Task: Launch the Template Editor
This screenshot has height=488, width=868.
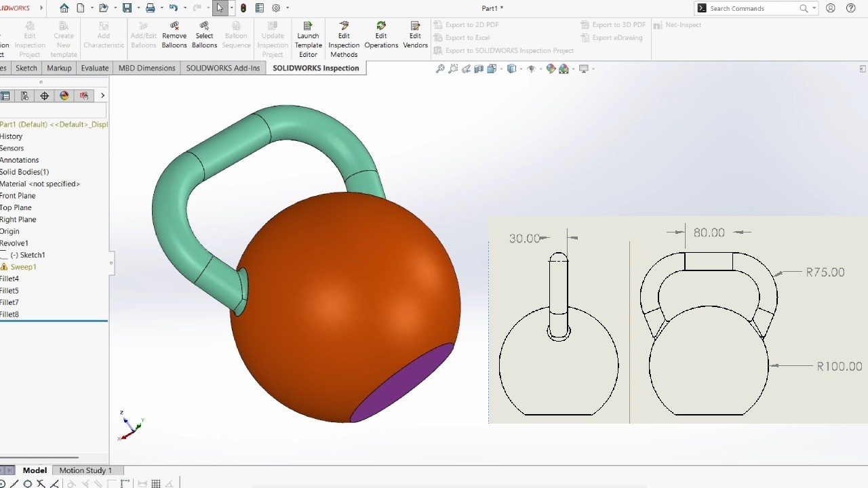Action: pyautogui.click(x=308, y=40)
